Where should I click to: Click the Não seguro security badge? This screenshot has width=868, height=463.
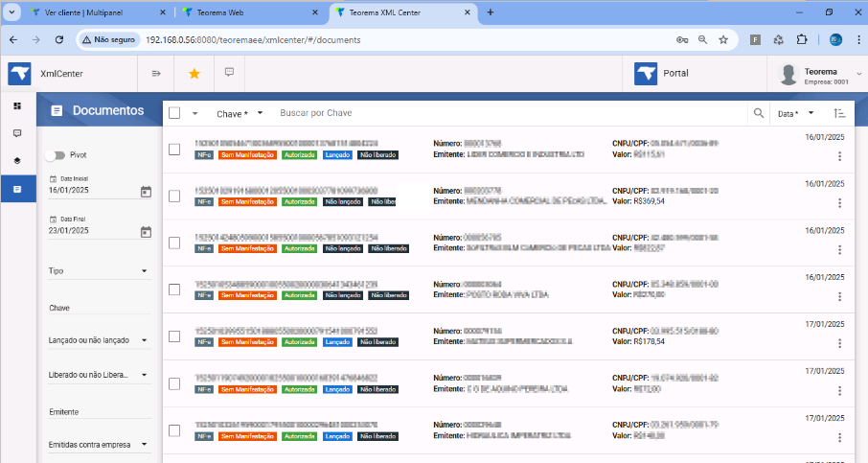coord(108,40)
